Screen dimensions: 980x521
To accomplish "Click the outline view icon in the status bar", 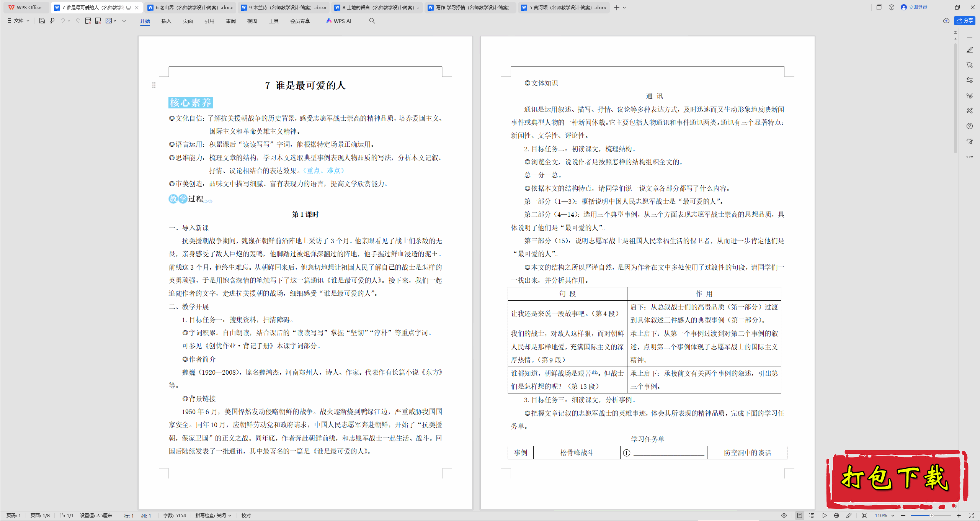I will [x=812, y=516].
